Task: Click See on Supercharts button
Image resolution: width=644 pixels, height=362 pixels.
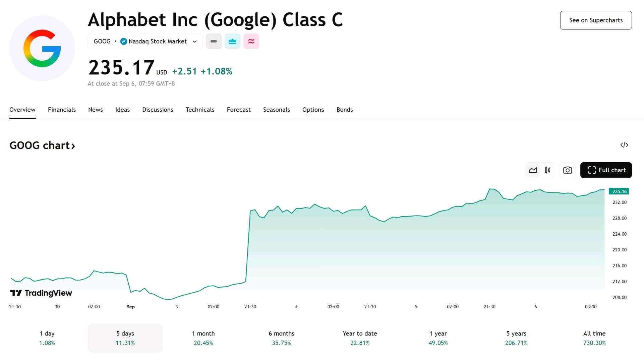Action: 596,20
